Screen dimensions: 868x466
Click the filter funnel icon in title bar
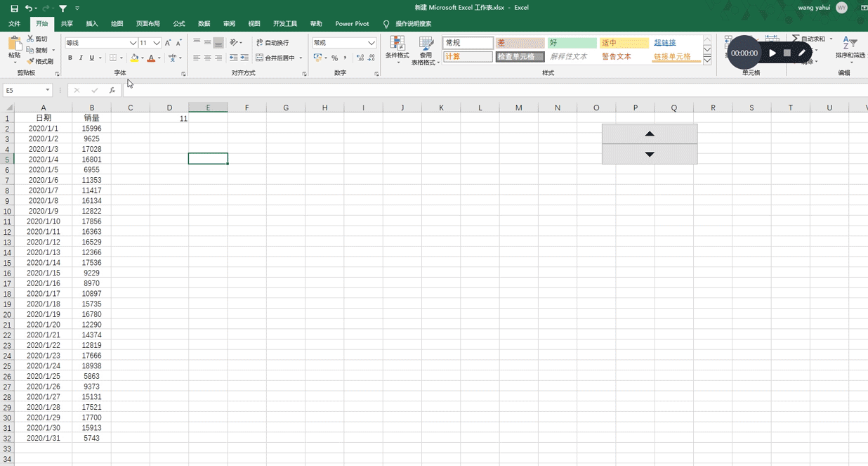click(63, 8)
